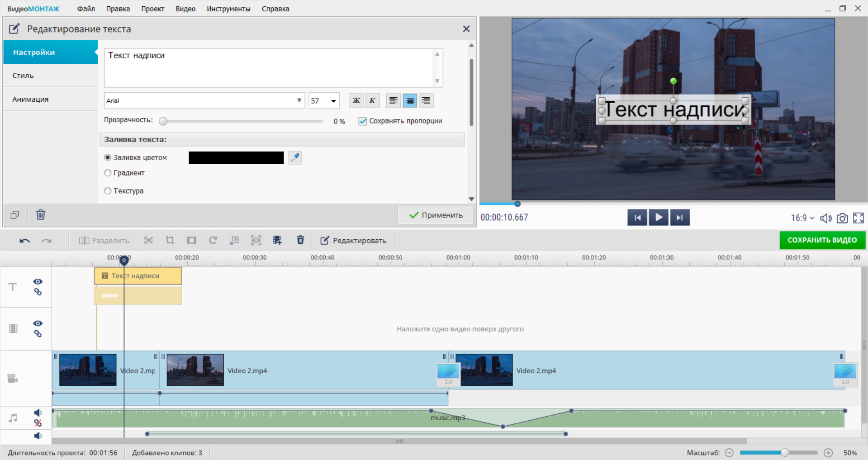Pick color with the eyedropper tool
Image resolution: width=868 pixels, height=460 pixels.
point(295,157)
